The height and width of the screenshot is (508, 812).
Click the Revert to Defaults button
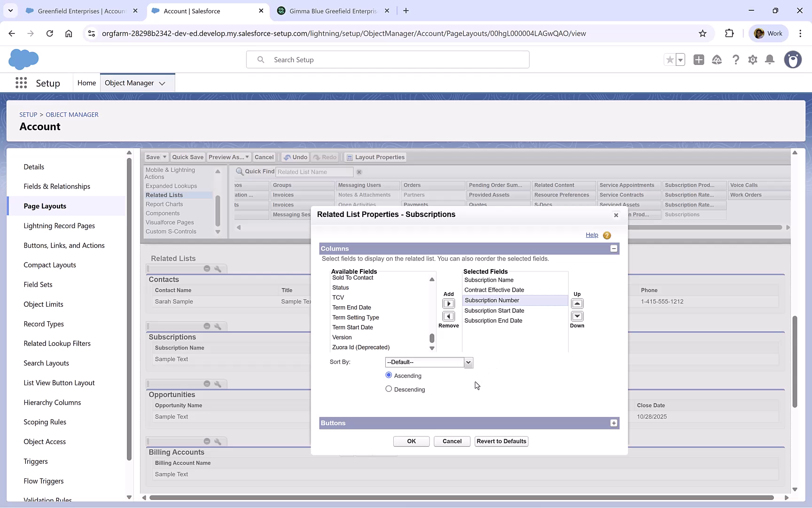click(x=501, y=441)
